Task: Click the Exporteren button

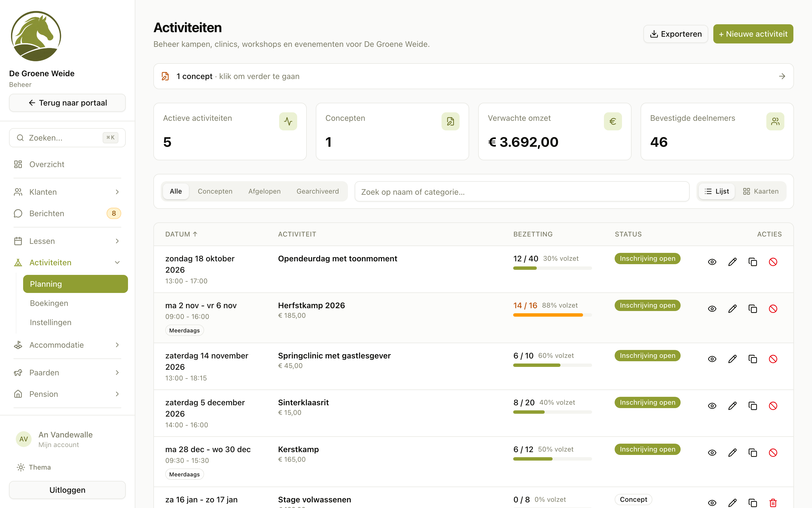Action: point(676,34)
